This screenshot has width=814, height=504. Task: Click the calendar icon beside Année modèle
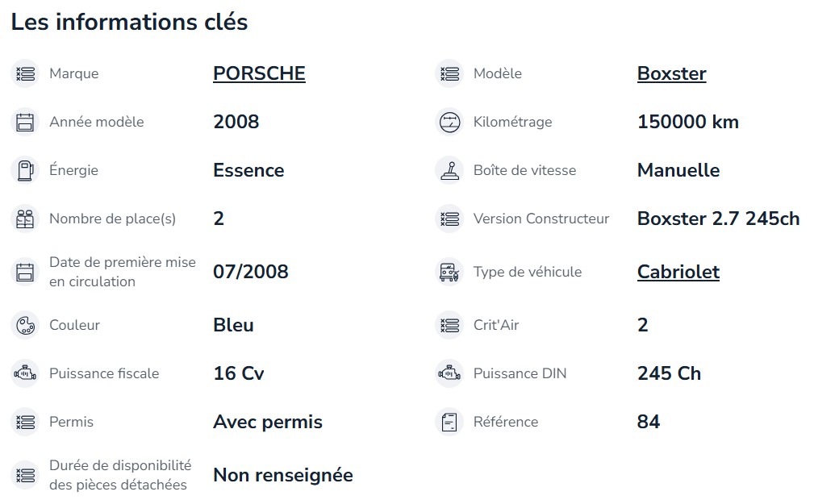pyautogui.click(x=25, y=122)
